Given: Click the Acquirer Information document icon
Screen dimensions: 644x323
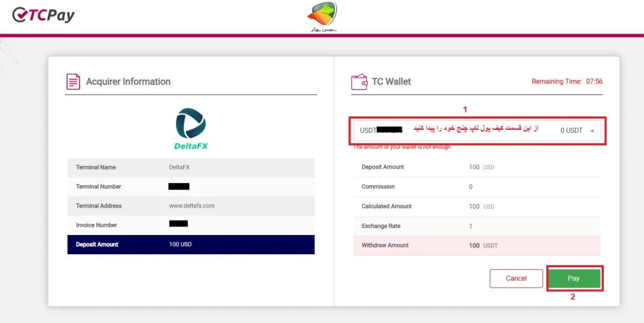Looking at the screenshot, I should [73, 82].
